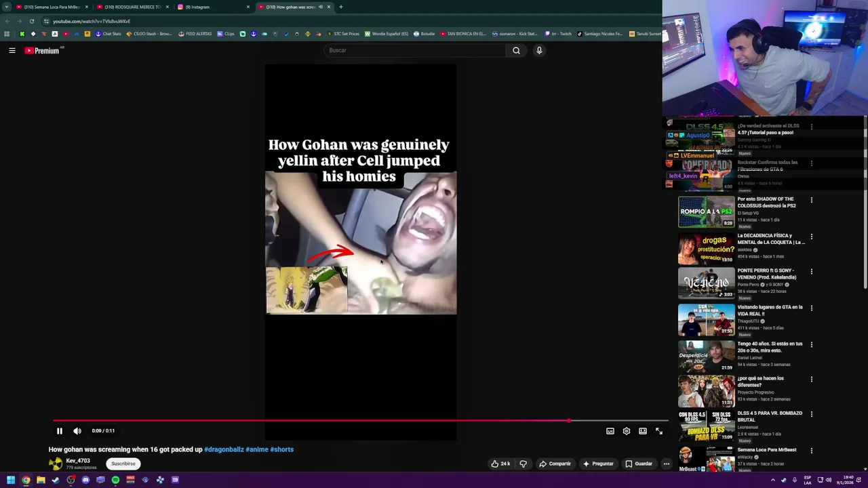This screenshot has width=868, height=488.
Task: Mute the tab via its speaker icon
Action: click(321, 7)
